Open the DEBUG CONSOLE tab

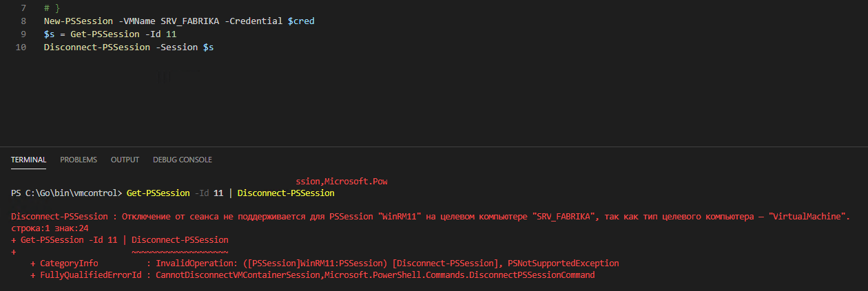click(x=183, y=160)
